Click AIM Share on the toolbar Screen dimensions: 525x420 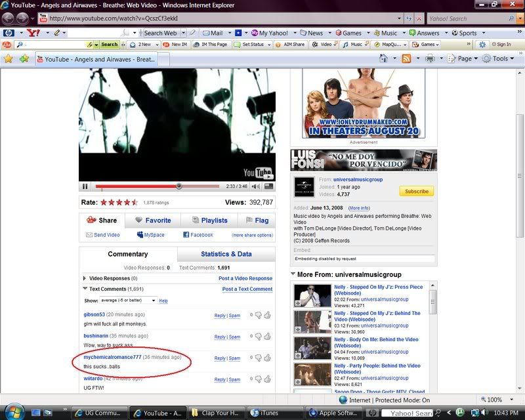[x=290, y=44]
